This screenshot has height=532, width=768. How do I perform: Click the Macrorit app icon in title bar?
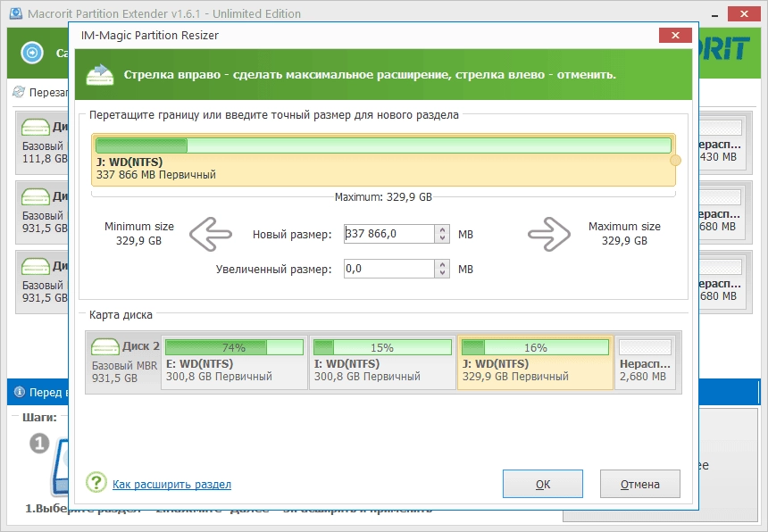[16, 13]
